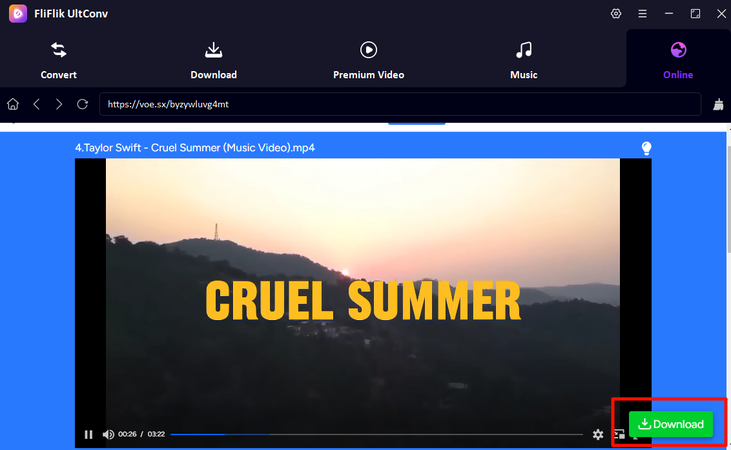Click the green Download button
The image size is (731, 450).
click(671, 424)
